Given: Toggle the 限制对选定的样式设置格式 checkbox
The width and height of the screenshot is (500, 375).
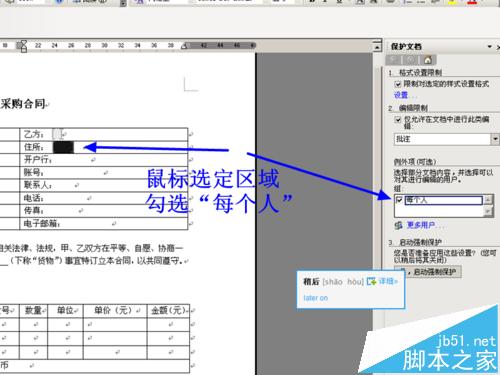Looking at the screenshot, I should (x=398, y=84).
